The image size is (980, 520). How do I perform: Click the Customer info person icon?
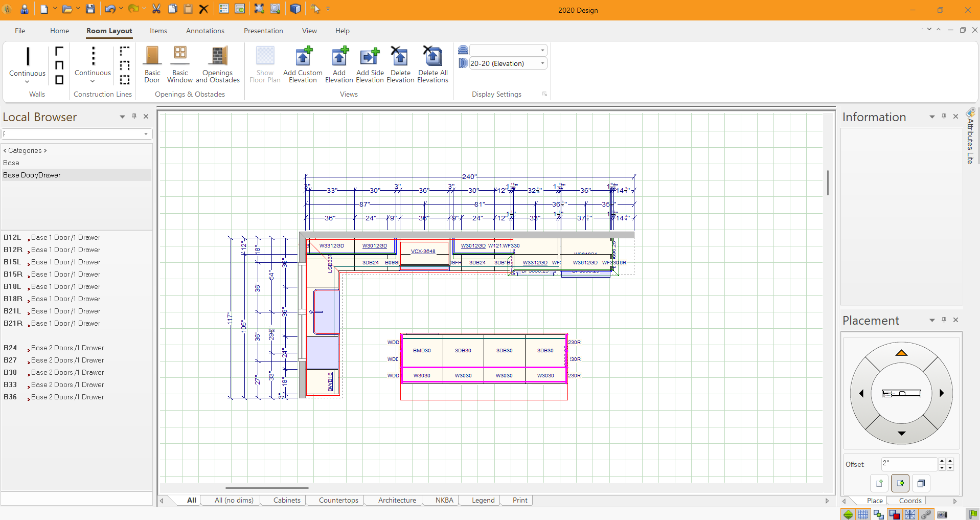24,9
